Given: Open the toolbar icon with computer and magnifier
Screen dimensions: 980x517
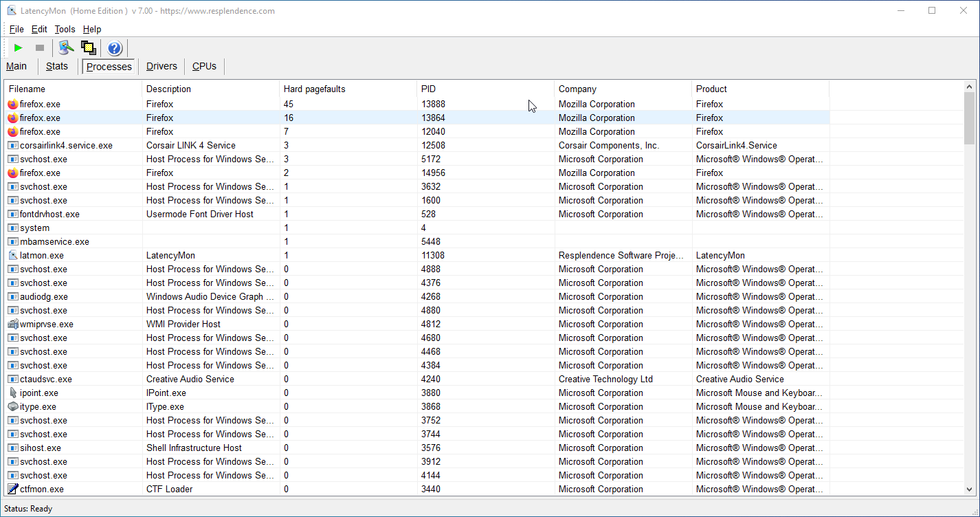Looking at the screenshot, I should coord(66,48).
